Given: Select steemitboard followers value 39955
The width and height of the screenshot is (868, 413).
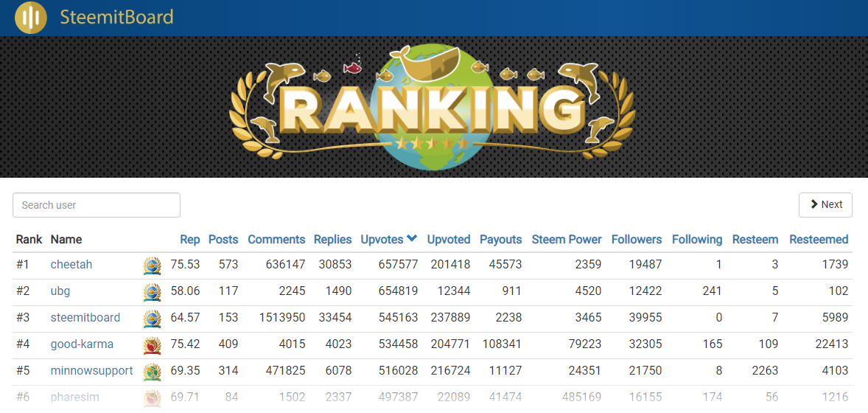Looking at the screenshot, I should [x=645, y=318].
